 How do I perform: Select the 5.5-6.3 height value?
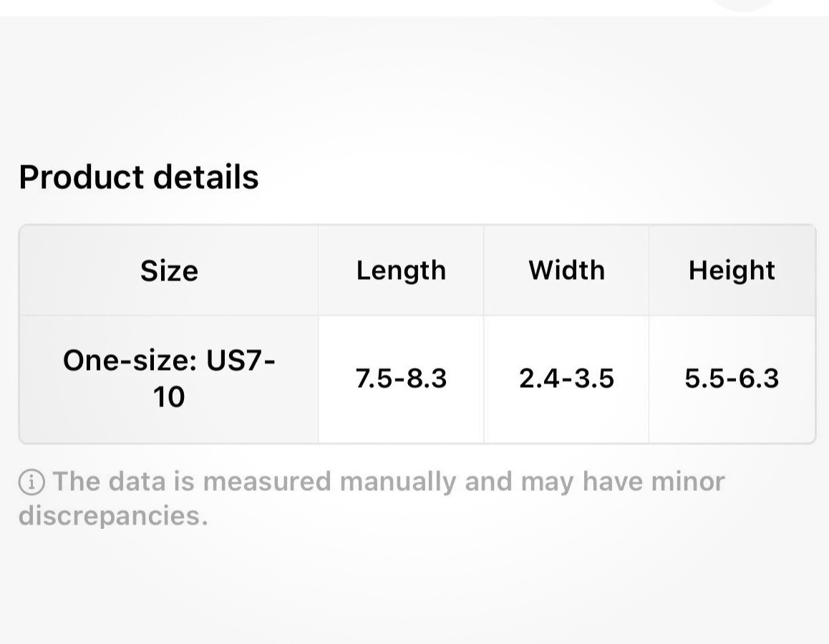click(732, 379)
